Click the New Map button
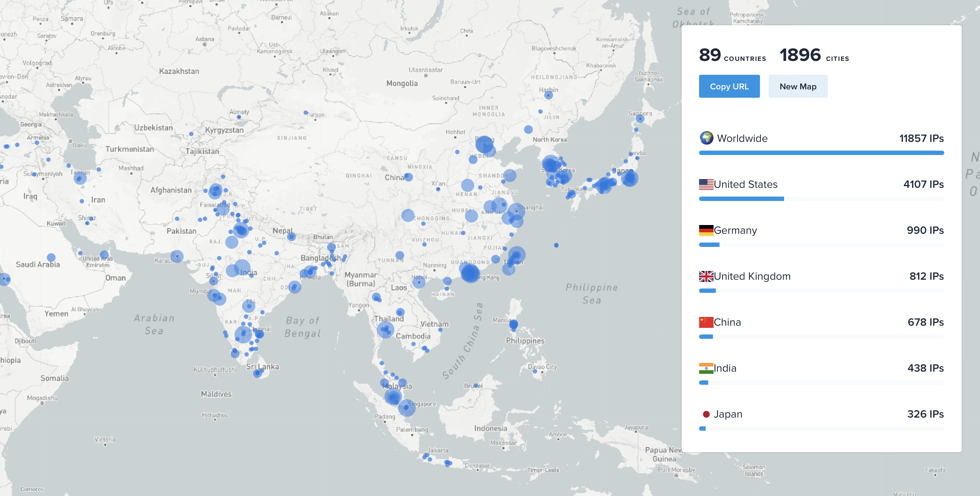The width and height of the screenshot is (980, 496). tap(798, 86)
